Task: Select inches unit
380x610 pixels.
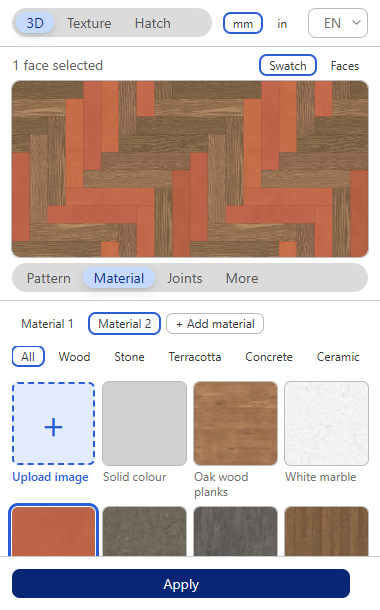Action: click(x=282, y=24)
